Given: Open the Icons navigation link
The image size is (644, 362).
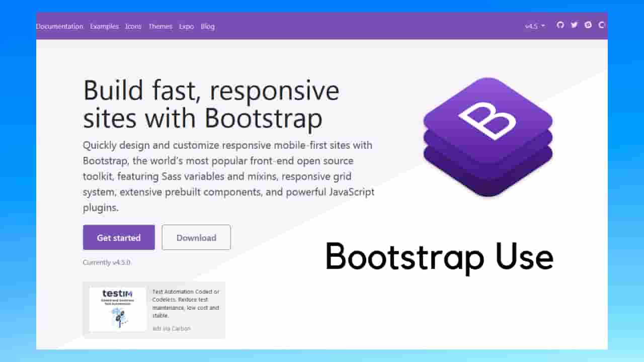Looking at the screenshot, I should (x=133, y=26).
